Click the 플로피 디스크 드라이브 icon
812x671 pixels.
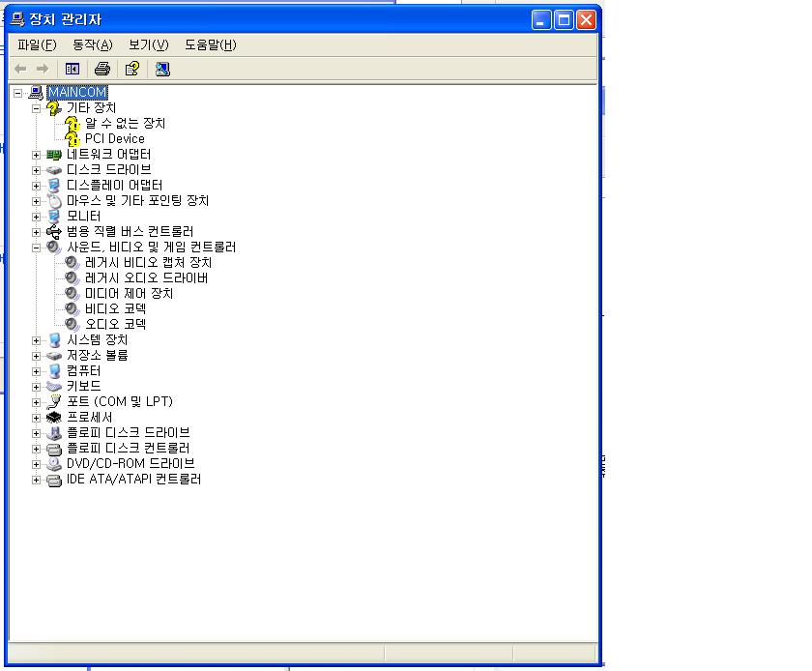[x=54, y=432]
